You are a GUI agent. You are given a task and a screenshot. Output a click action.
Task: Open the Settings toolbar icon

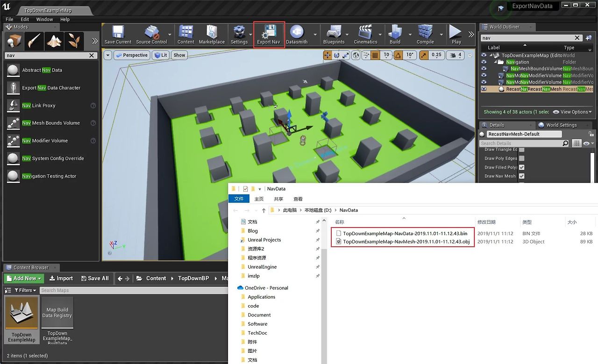(239, 35)
